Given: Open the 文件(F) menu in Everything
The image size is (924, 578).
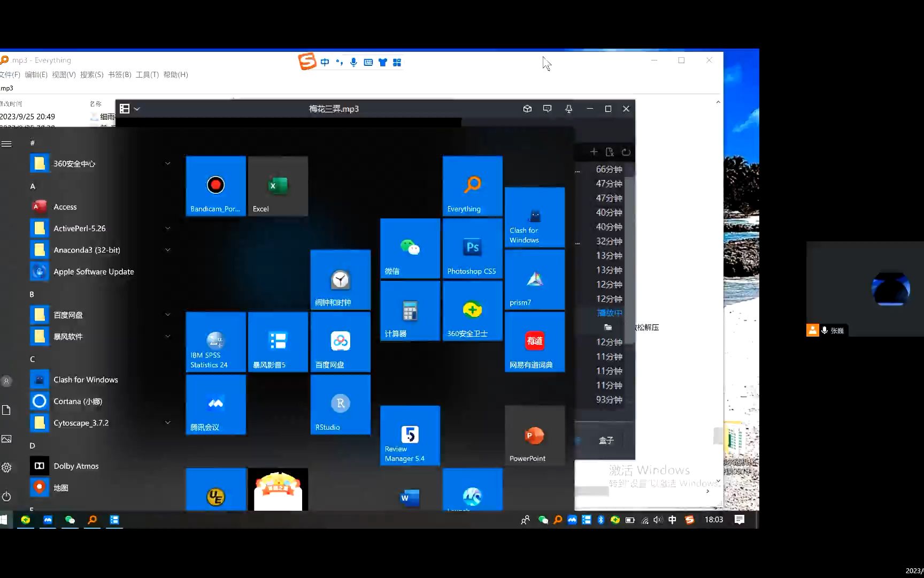Looking at the screenshot, I should click(x=10, y=74).
